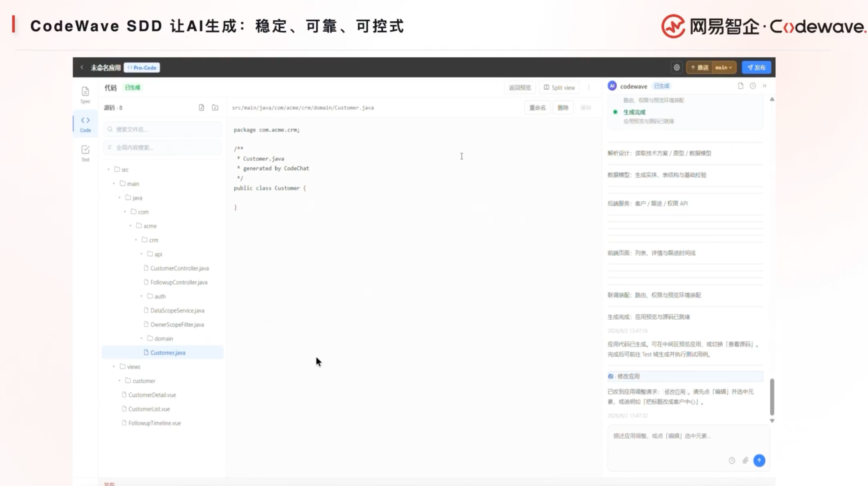Image resolution: width=868 pixels, height=486 pixels.
Task: Click the new folder icon in source header
Action: [x=215, y=108]
